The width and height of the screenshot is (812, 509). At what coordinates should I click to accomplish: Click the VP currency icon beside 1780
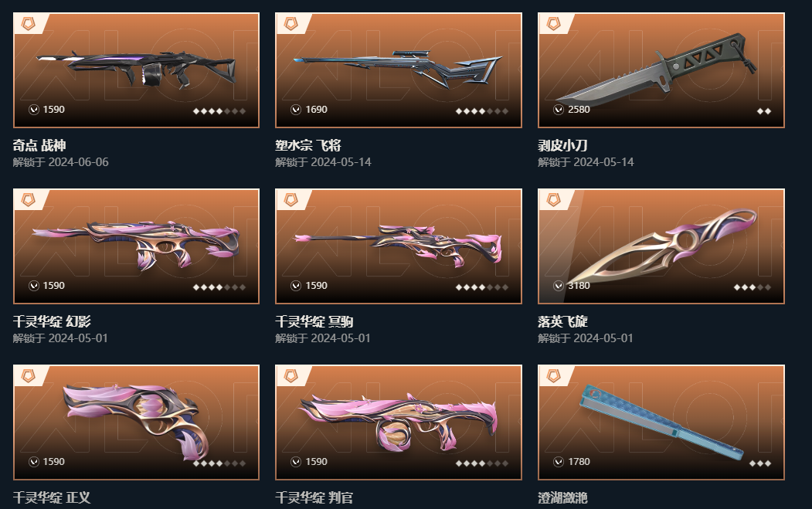pos(559,462)
